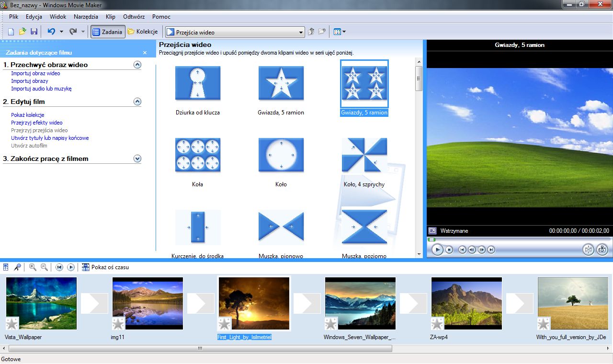
Task: Switch view with Pokaż oś czasu
Action: tap(105, 267)
